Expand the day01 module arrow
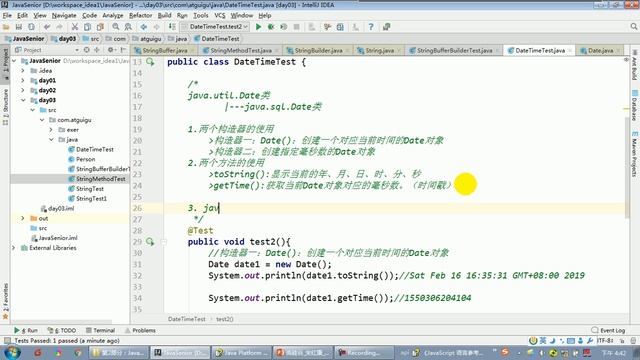The height and width of the screenshot is (360, 640). tap(23, 80)
